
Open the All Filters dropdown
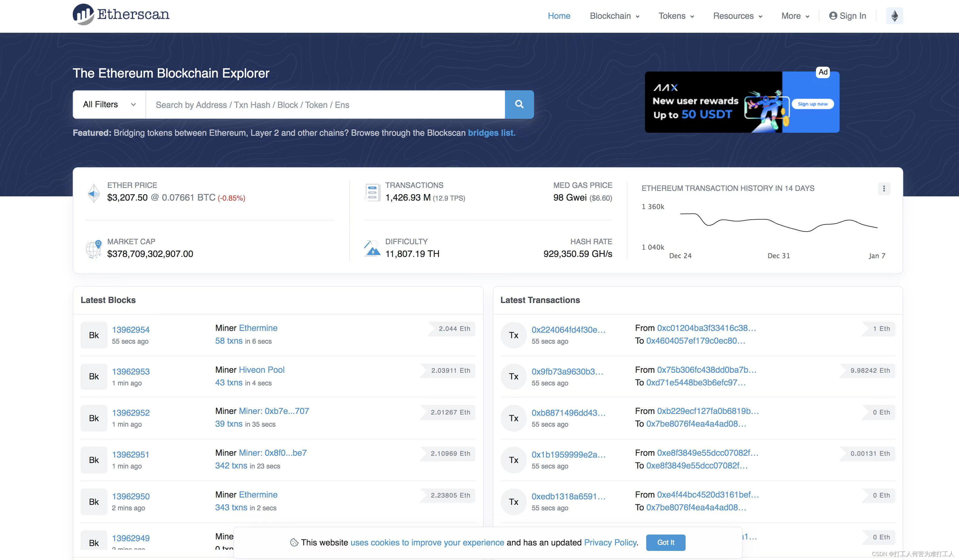(x=109, y=105)
